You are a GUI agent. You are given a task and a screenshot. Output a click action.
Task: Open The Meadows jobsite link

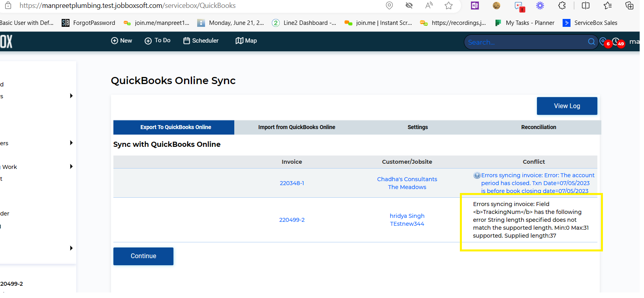click(407, 187)
